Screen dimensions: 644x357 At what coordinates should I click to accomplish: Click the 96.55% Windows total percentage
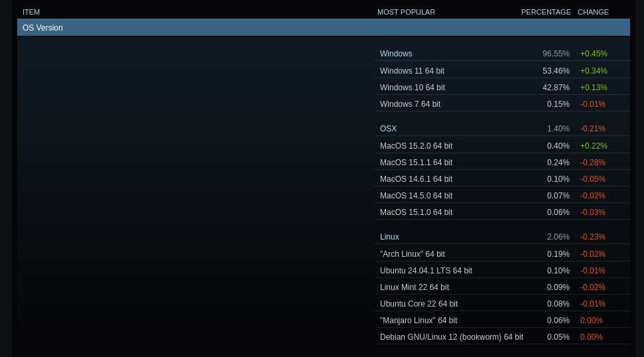tap(556, 54)
